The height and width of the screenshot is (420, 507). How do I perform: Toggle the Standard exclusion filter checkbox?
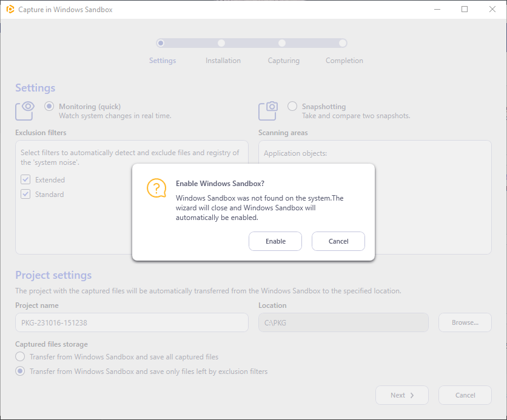coord(25,194)
